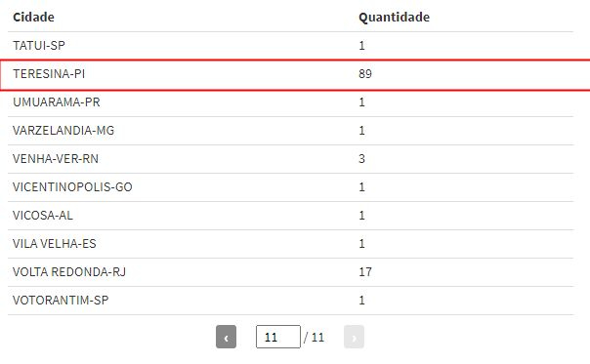This screenshot has width=590, height=364.
Task: Click the disabled next page arrow
Action: click(x=354, y=337)
